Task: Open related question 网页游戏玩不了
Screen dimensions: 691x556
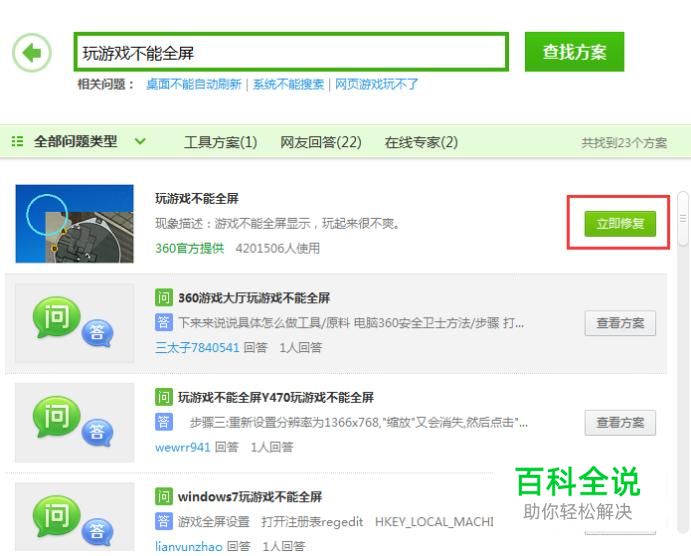Action: point(376,84)
